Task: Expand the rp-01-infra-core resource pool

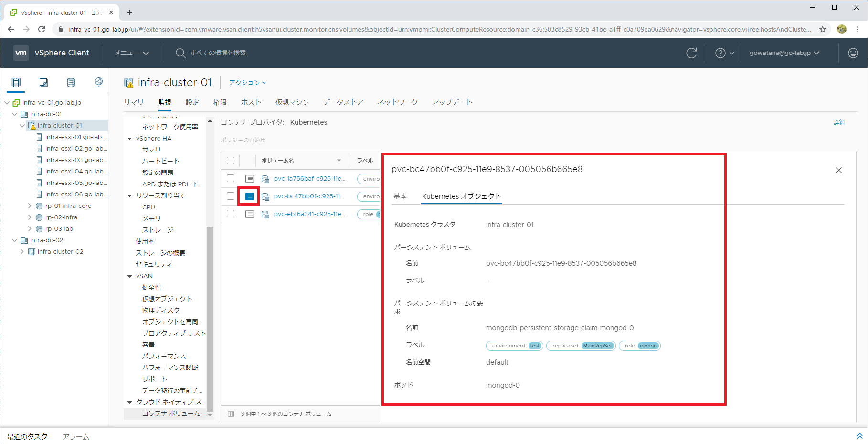Action: (x=30, y=206)
